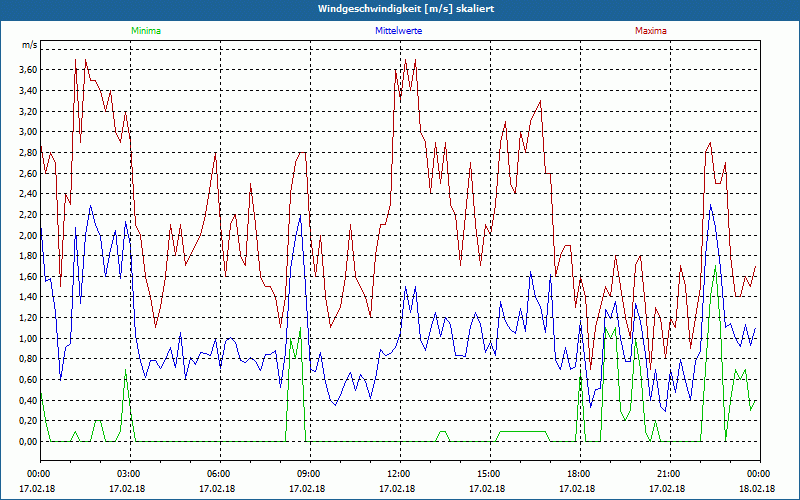Click the 1,80 y-axis value
Viewport: 800px width, 500px height.
pos(29,256)
